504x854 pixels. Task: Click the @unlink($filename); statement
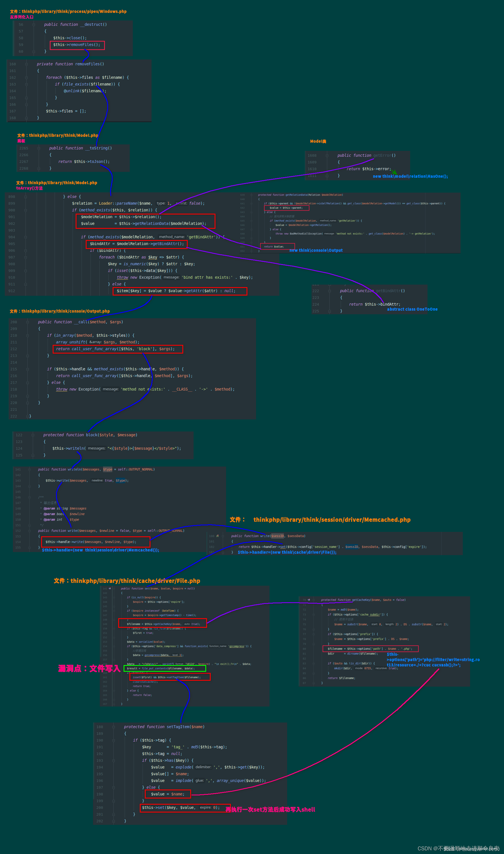coord(85,91)
